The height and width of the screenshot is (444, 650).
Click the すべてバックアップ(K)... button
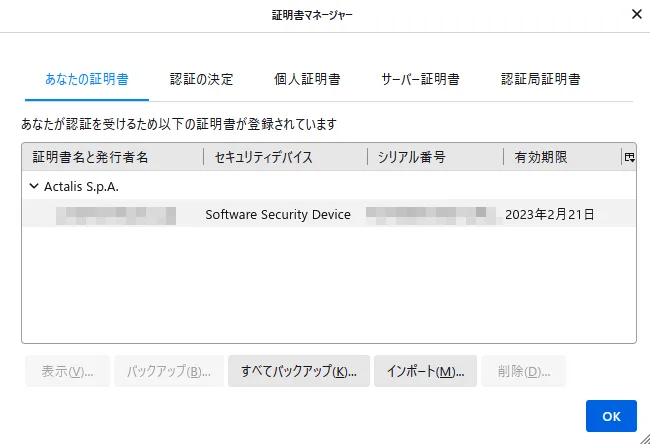point(299,371)
